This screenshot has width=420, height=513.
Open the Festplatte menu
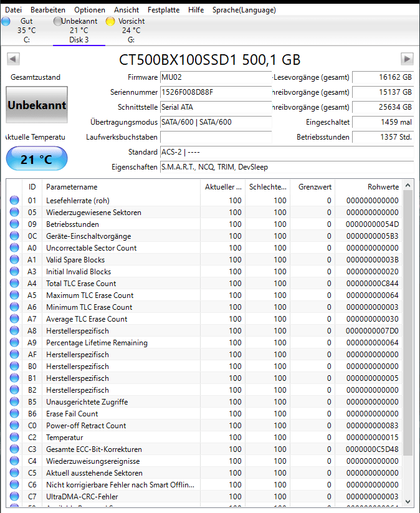[x=163, y=10]
